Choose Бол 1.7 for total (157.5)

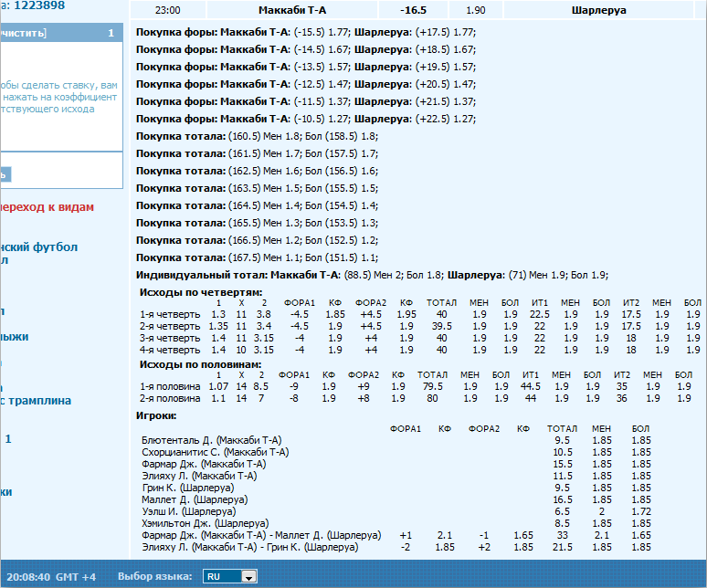[368, 153]
